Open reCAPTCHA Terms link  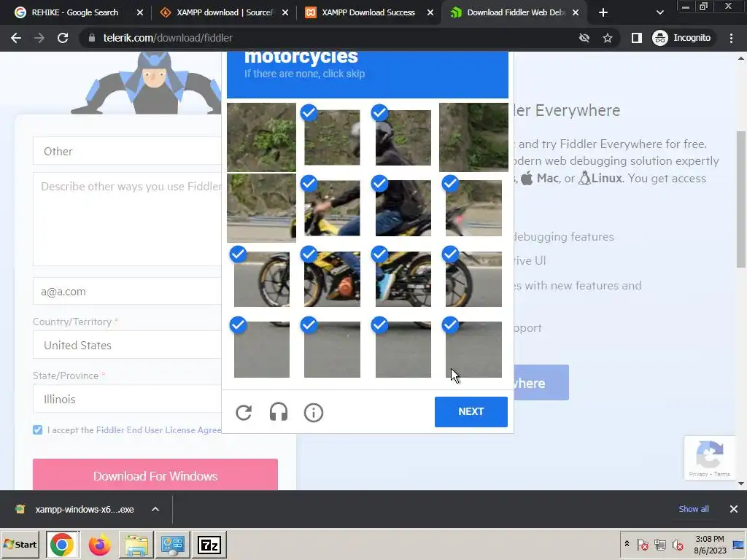pyautogui.click(x=721, y=474)
